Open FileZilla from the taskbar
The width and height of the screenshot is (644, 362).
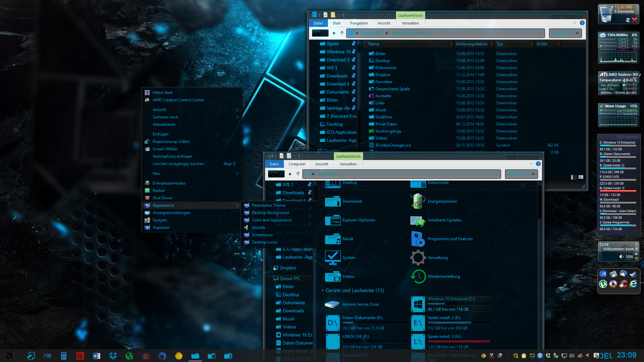pyautogui.click(x=80, y=356)
